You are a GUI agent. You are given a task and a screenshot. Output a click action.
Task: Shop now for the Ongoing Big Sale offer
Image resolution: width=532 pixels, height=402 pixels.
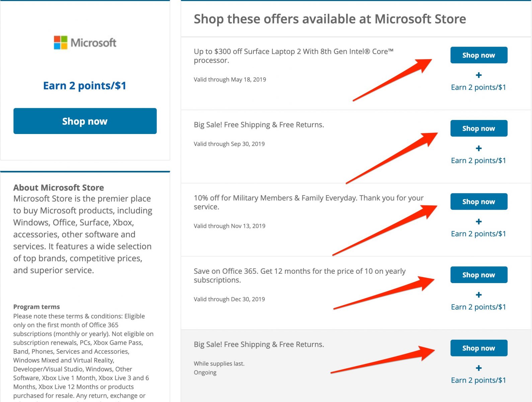point(479,348)
